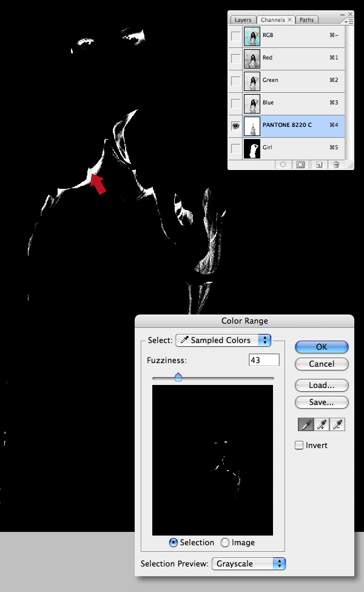Select the Red channel name
The image size is (364, 592).
point(268,58)
